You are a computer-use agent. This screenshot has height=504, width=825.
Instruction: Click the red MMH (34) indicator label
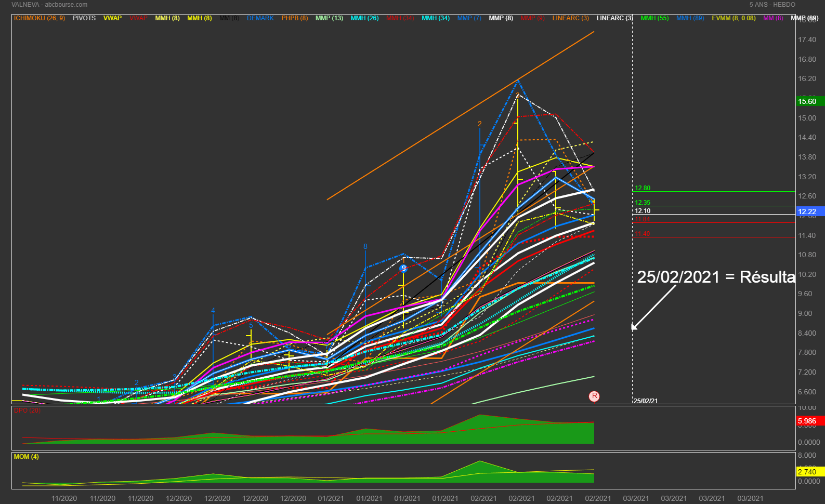pos(400,18)
